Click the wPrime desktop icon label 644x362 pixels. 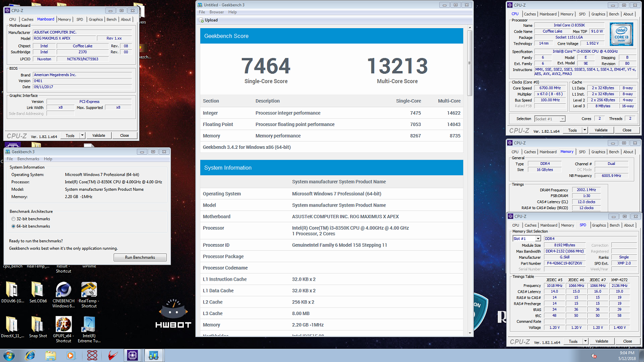tap(89, 266)
